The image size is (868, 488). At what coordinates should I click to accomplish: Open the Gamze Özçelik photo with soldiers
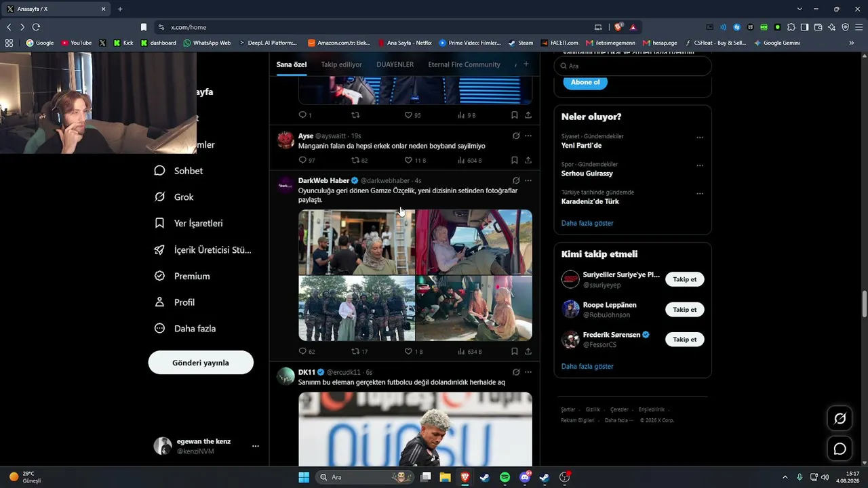click(x=357, y=308)
